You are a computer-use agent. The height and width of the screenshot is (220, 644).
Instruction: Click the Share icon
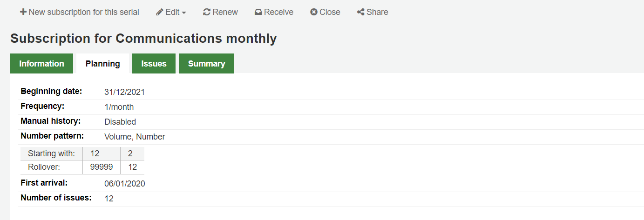[361, 12]
